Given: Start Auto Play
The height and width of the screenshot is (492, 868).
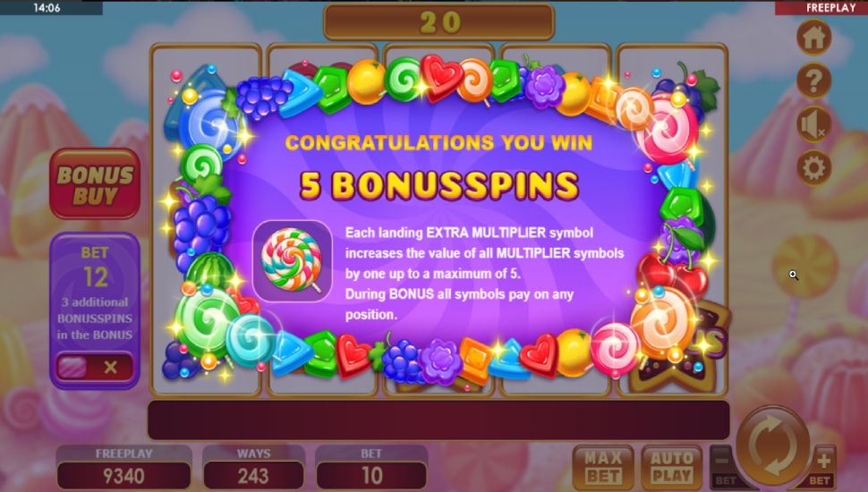Looking at the screenshot, I should point(671,468).
